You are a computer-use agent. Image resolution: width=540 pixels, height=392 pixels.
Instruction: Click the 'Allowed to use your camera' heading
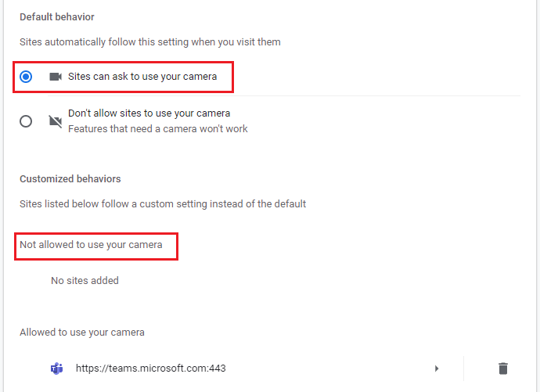82,333
